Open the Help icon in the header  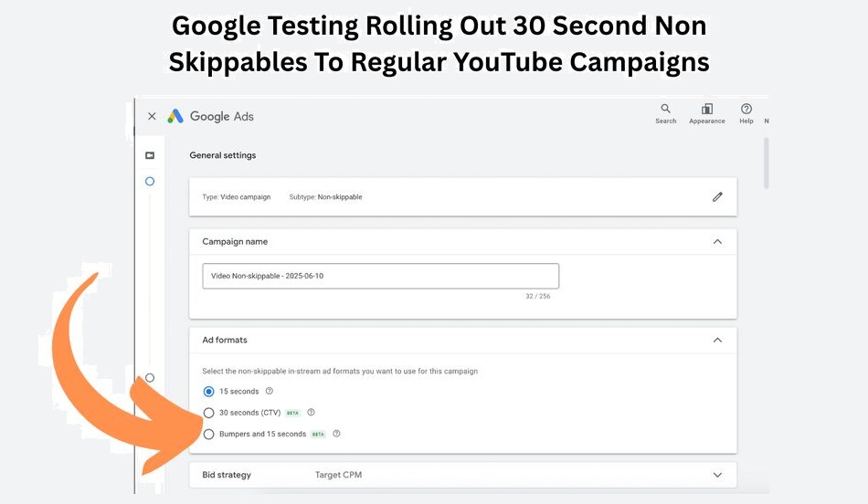tap(746, 113)
